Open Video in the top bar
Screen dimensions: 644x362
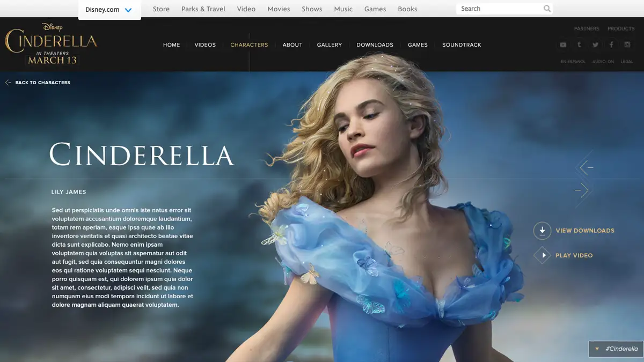tap(246, 9)
